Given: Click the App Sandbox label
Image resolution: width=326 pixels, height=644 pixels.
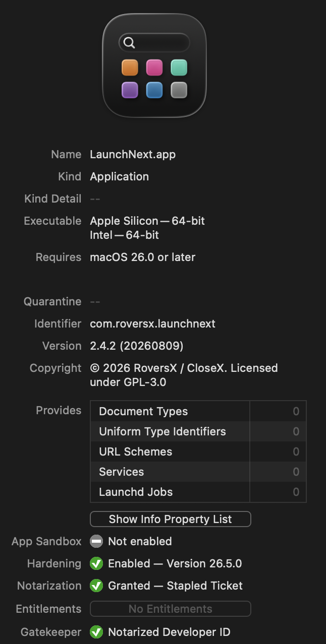Looking at the screenshot, I should pyautogui.click(x=46, y=541).
